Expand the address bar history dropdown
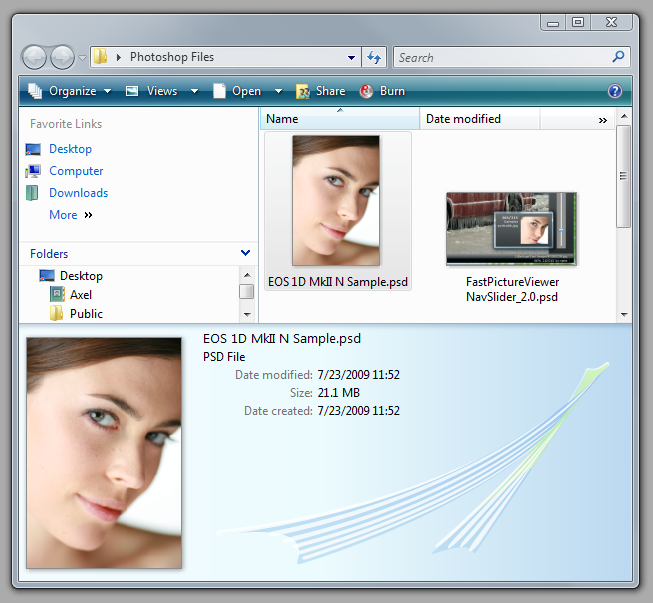The image size is (653, 603). (351, 57)
